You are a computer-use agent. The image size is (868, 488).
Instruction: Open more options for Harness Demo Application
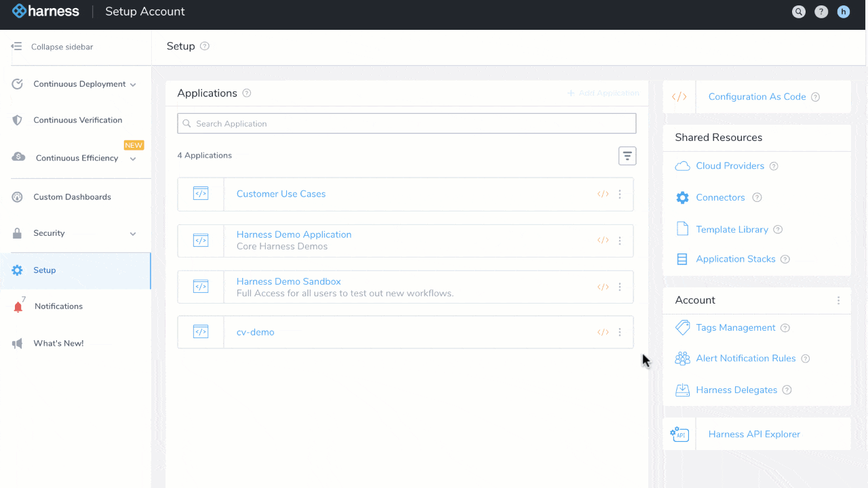click(x=620, y=240)
